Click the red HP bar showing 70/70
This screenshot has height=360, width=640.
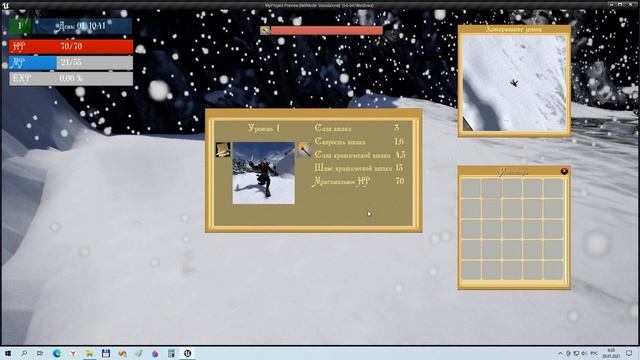click(x=71, y=47)
